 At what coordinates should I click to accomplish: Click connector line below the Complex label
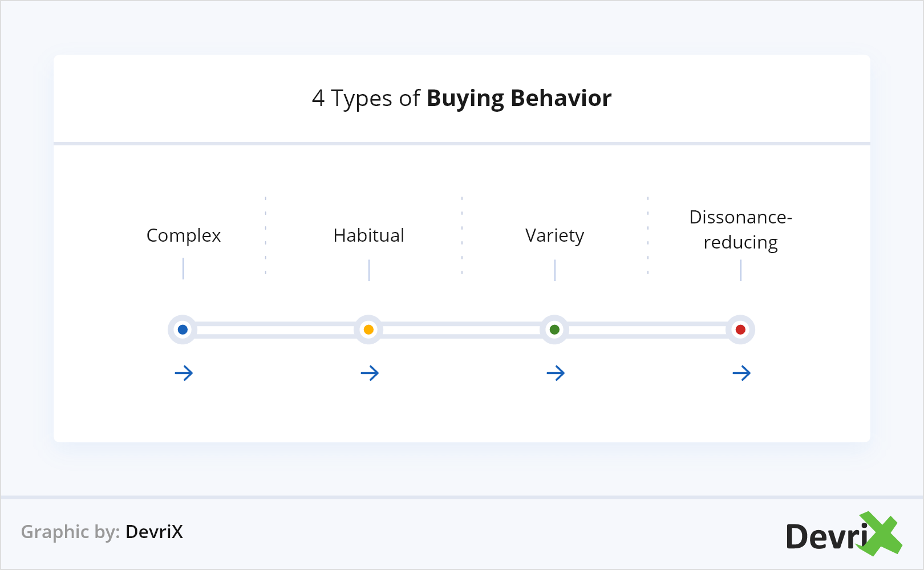183,268
